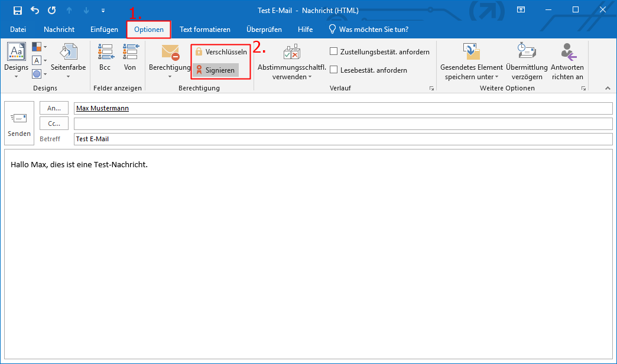Show the Von field
This screenshot has width=617, height=364.
click(130, 58)
